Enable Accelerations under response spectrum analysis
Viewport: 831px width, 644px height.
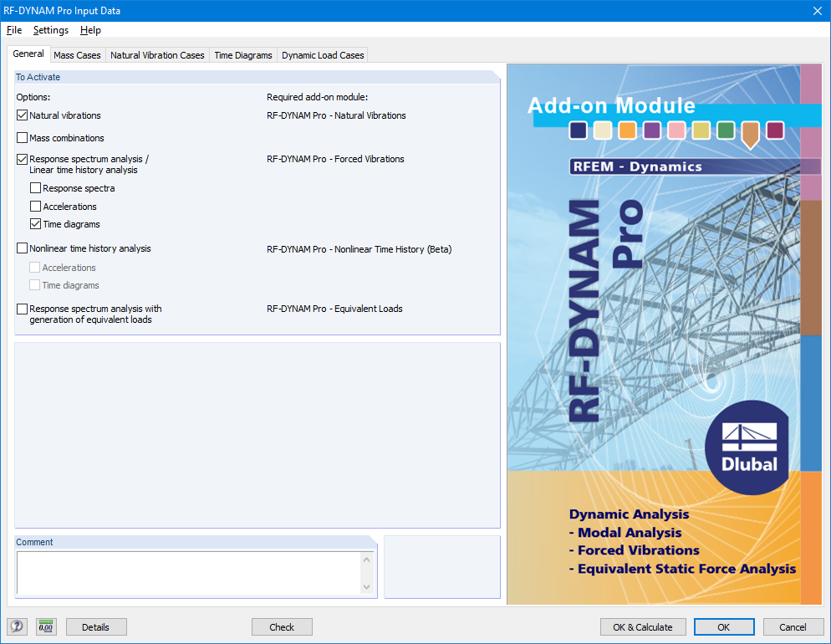[x=35, y=206]
